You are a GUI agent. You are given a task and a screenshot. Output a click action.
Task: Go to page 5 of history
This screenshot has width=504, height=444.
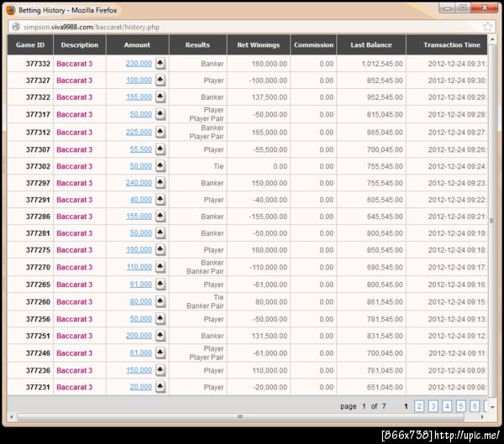(x=460, y=406)
